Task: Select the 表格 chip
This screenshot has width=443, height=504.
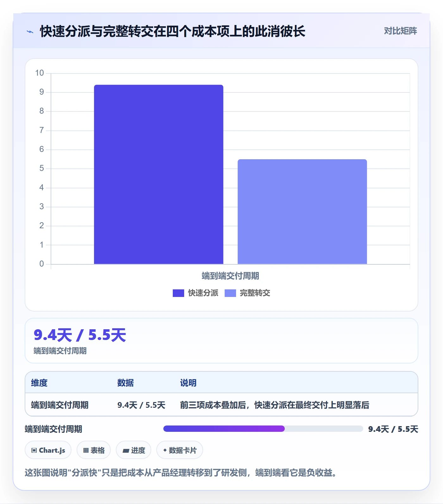Action: [94, 450]
